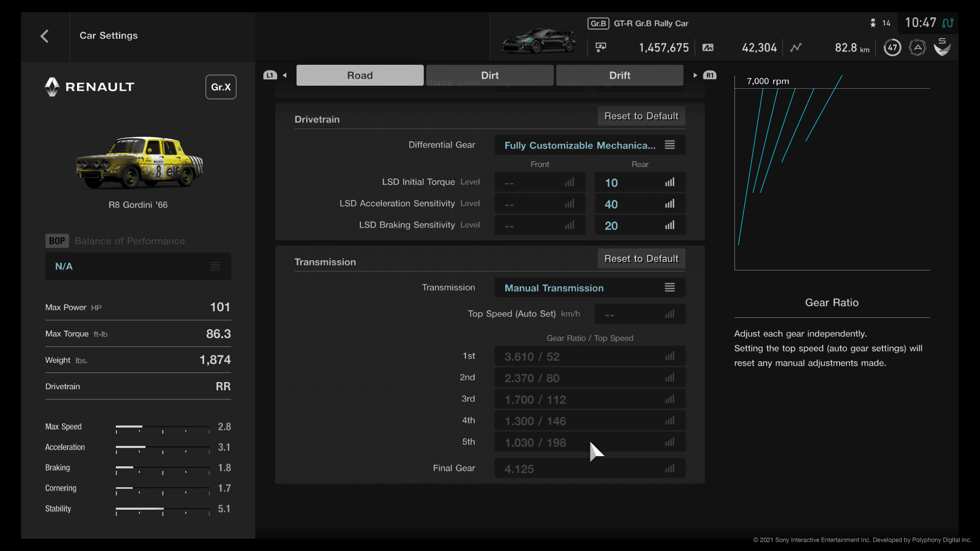Select the 2nd gear ratio 2.370 field

click(590, 378)
